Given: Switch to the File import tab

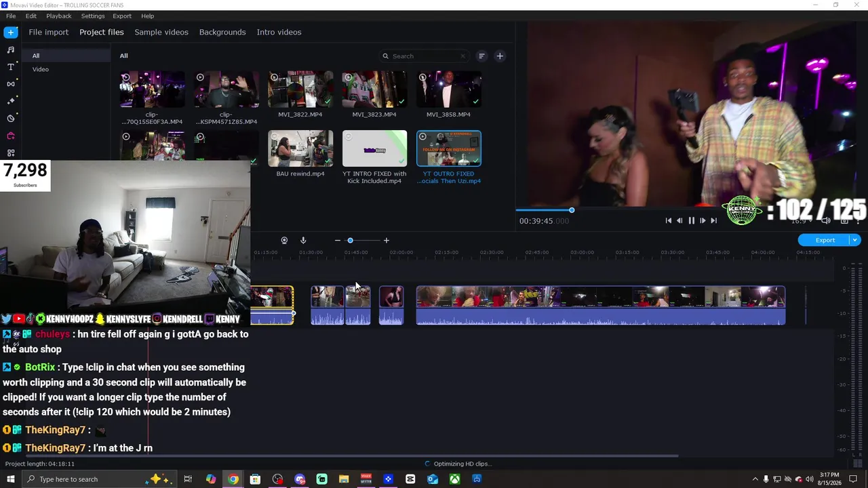Looking at the screenshot, I should 48,32.
